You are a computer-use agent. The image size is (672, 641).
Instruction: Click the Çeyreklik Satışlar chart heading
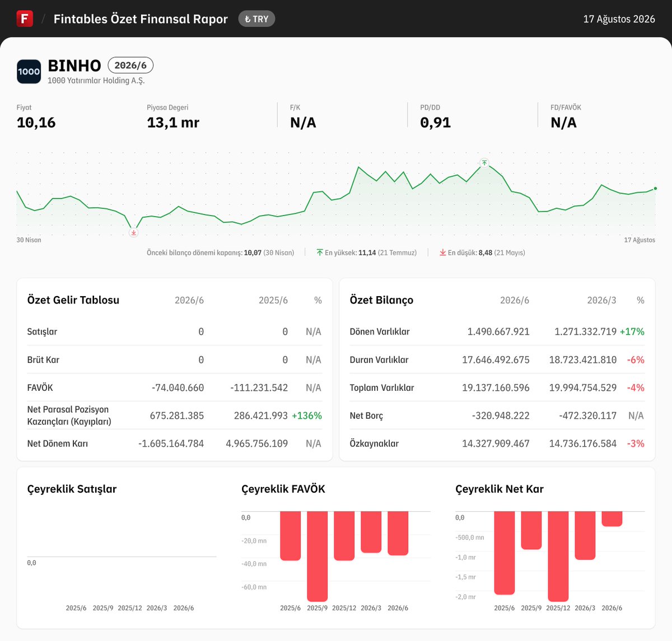(x=72, y=489)
